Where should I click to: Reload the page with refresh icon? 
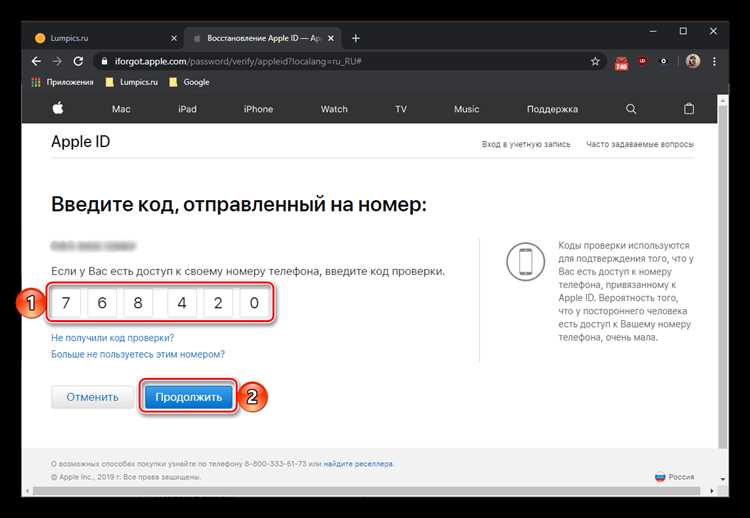78,61
